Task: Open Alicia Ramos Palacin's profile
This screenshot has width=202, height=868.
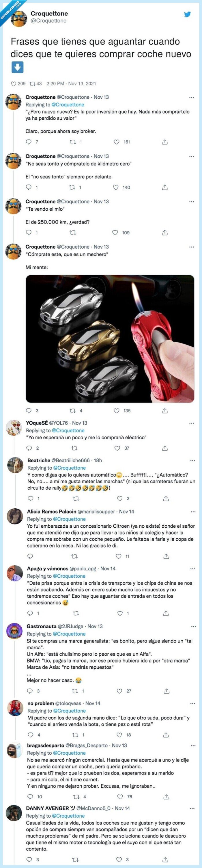Action: pyautogui.click(x=51, y=512)
